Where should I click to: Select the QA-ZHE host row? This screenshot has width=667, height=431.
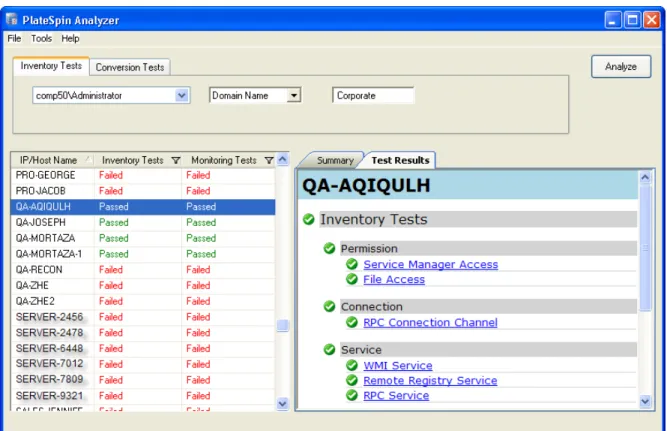[143, 285]
